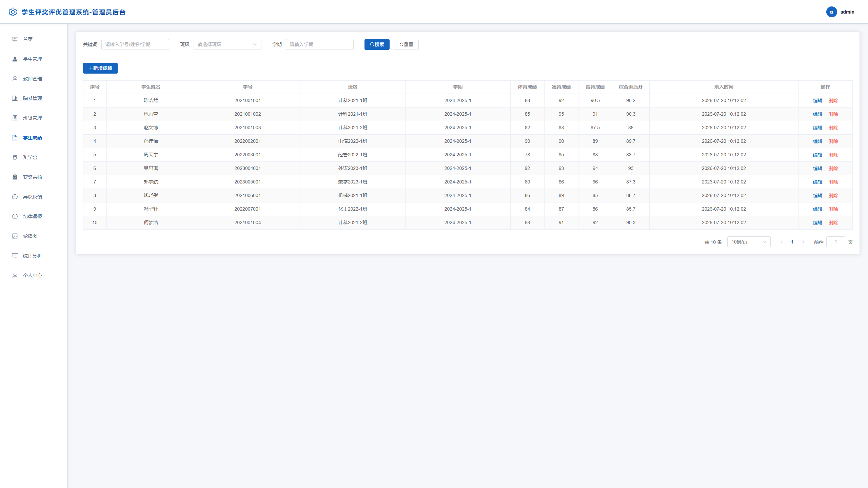Click student ID cell 2023005001

[x=248, y=182]
